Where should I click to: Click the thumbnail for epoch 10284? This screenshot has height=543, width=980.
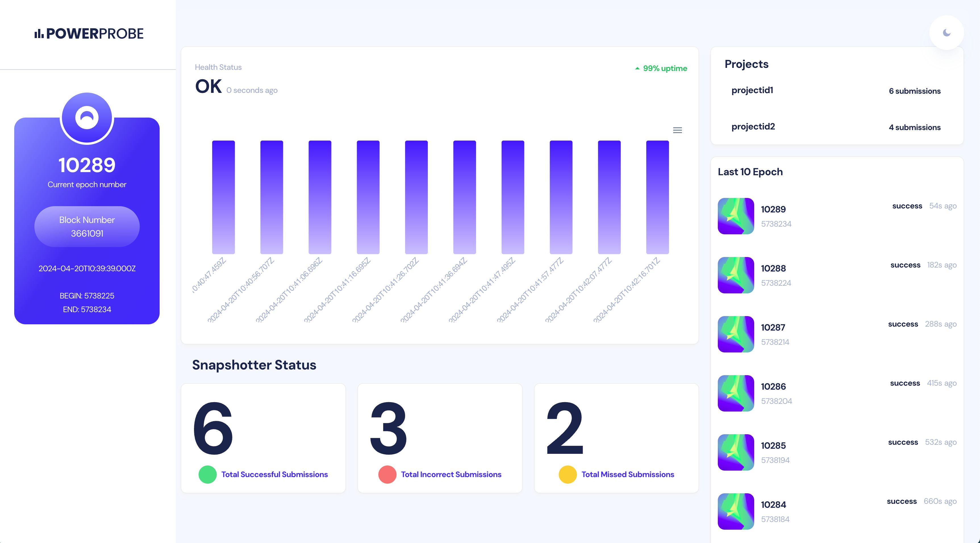pos(736,511)
